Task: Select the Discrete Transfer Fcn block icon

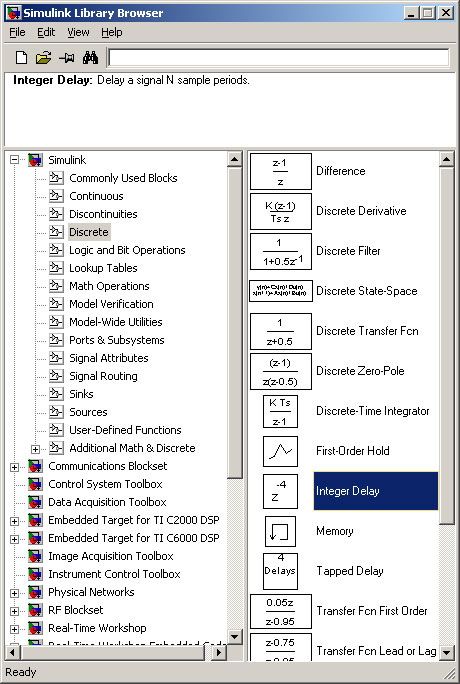Action: tap(281, 332)
